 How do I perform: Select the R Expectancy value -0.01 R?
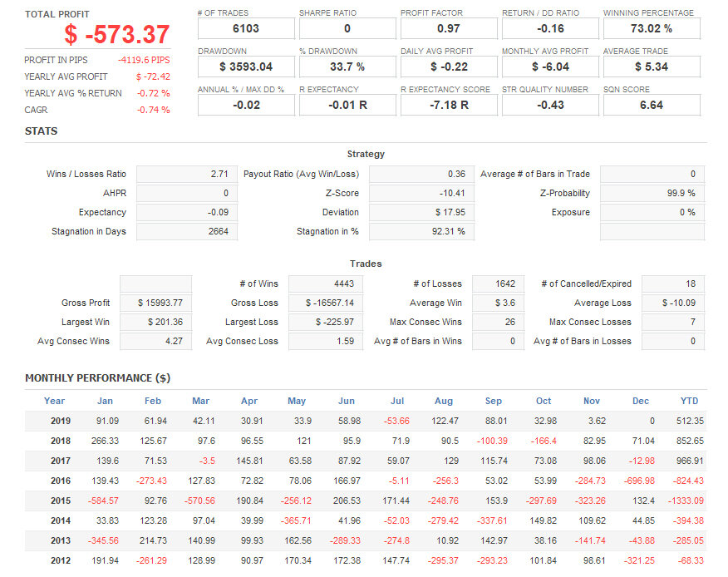347,106
